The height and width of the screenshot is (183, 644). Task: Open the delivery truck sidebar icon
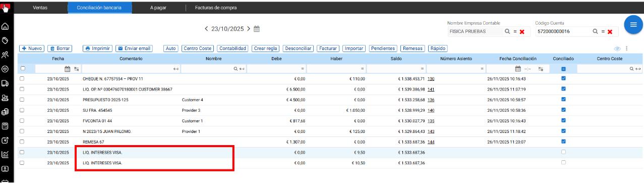[x=5, y=83]
